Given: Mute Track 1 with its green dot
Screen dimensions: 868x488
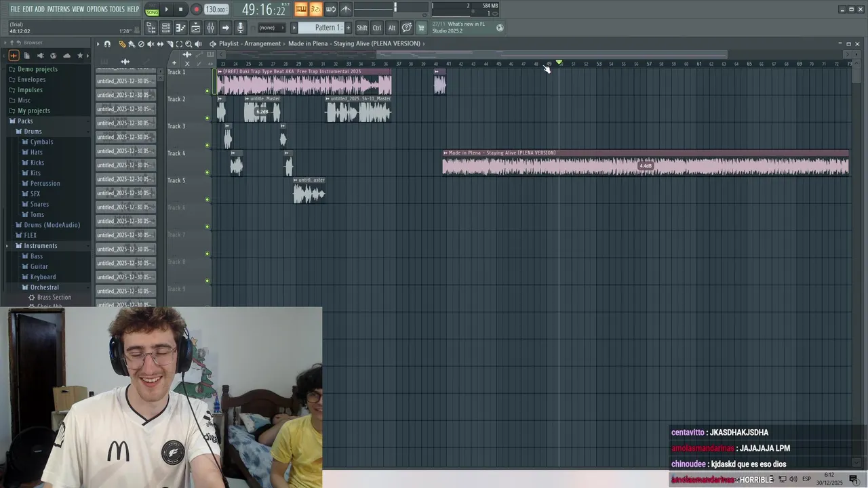Looking at the screenshot, I should [x=208, y=91].
